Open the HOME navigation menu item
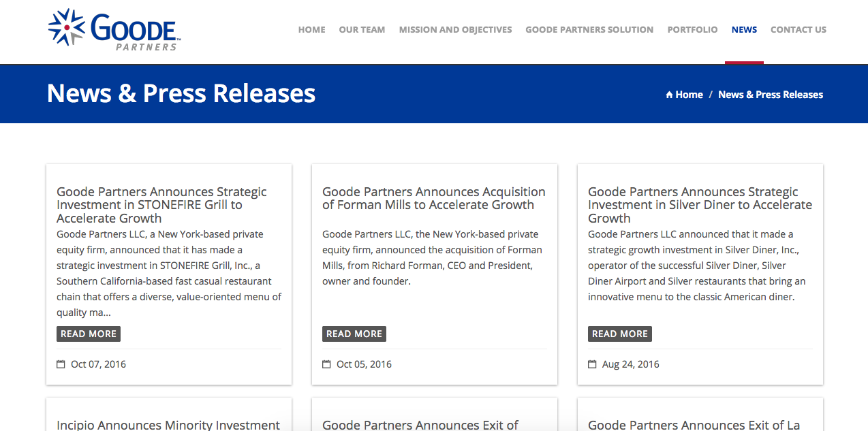This screenshot has width=868, height=431. click(x=311, y=29)
